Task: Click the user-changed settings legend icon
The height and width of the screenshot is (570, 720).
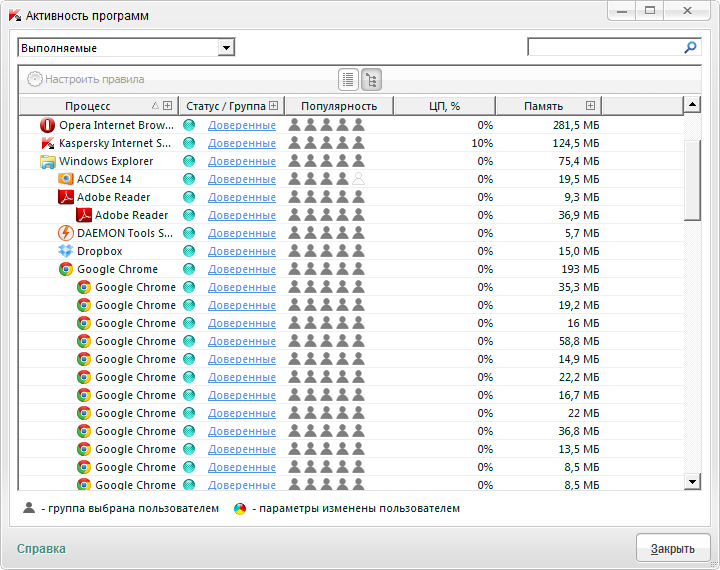Action: [x=240, y=508]
